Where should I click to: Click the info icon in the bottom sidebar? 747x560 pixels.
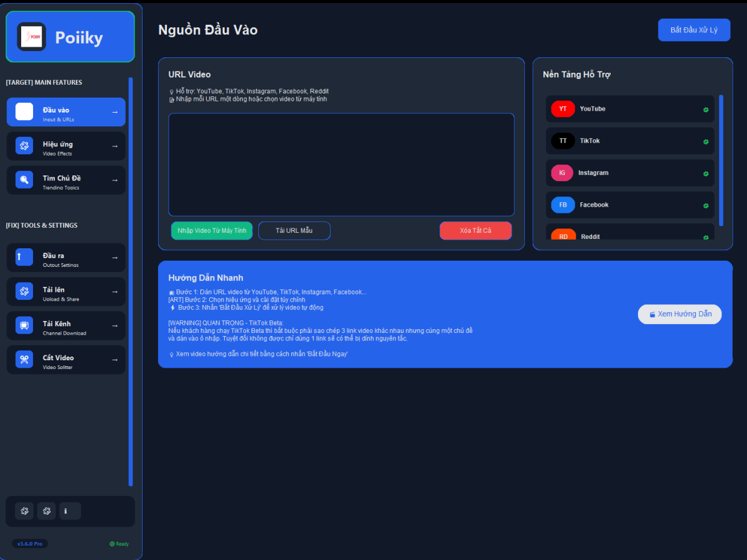click(70, 511)
